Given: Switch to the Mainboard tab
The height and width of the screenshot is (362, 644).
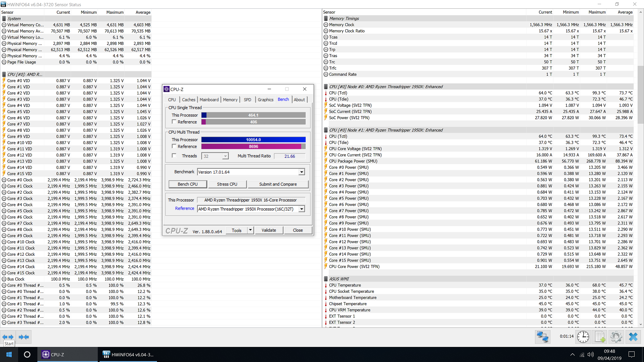Looking at the screenshot, I should click(209, 100).
